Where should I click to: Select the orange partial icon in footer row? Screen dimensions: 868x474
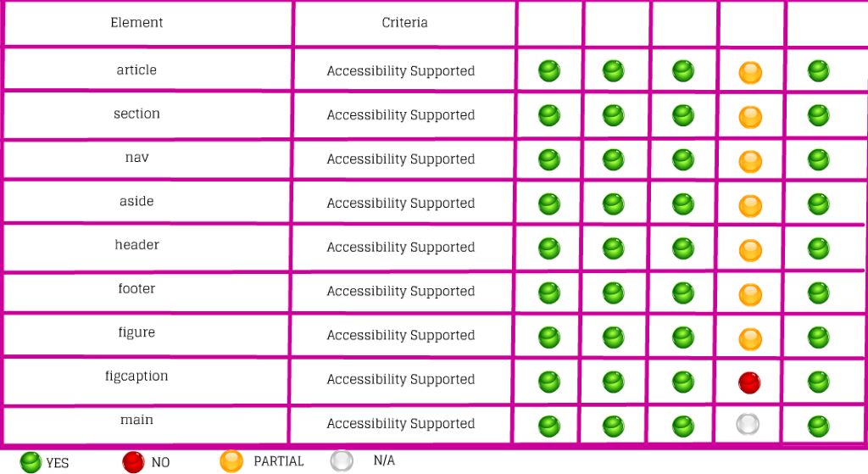[x=750, y=294]
